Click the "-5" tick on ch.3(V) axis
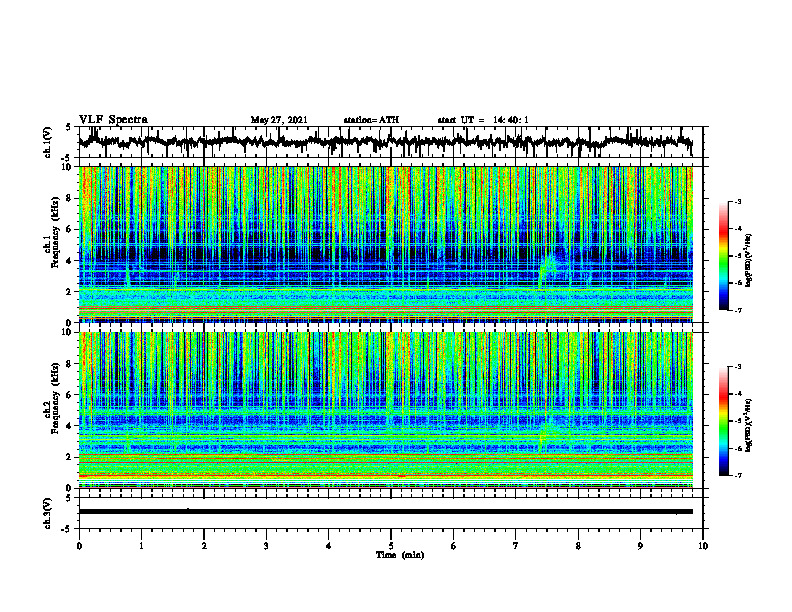The width and height of the screenshot is (792, 612). coord(66,529)
